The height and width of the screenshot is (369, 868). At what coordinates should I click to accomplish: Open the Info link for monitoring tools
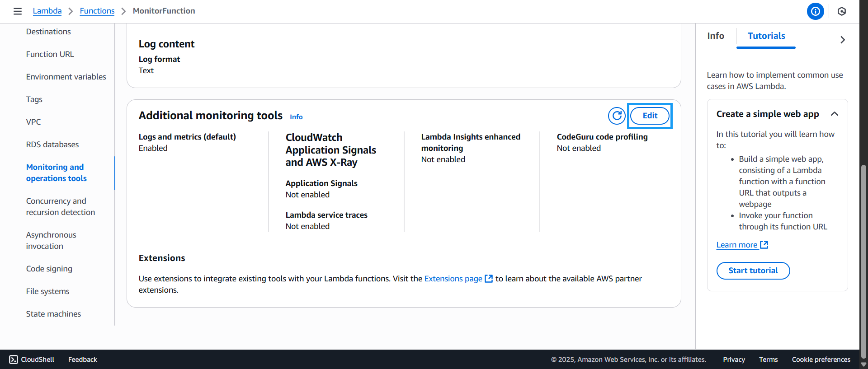point(296,117)
